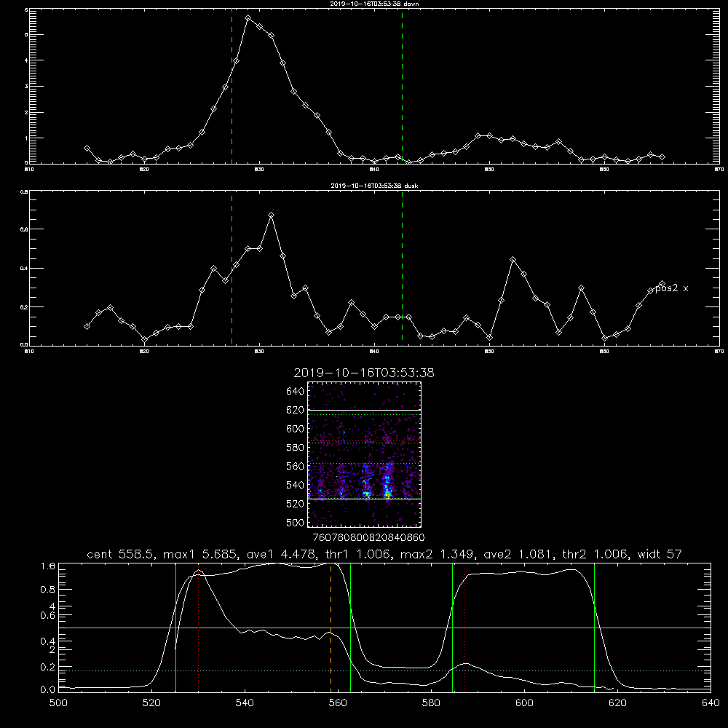Image resolution: width=728 pixels, height=728 pixels.
Task: Click the 'thr2 1.006' value
Action: (x=596, y=554)
